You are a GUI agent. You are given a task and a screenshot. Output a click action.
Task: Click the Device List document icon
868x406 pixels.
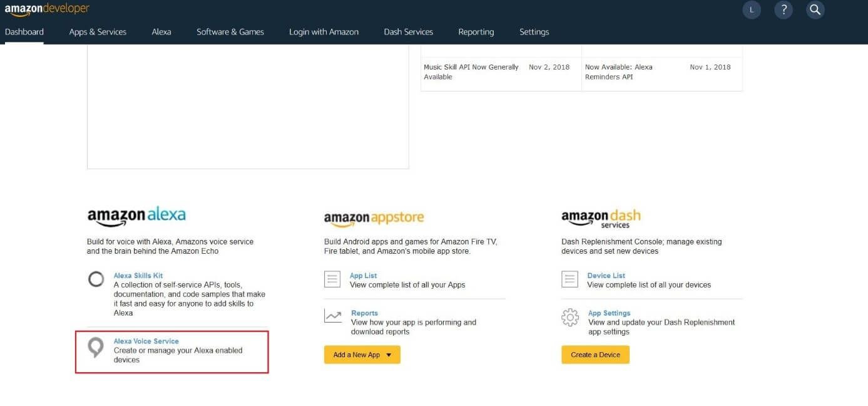click(569, 279)
